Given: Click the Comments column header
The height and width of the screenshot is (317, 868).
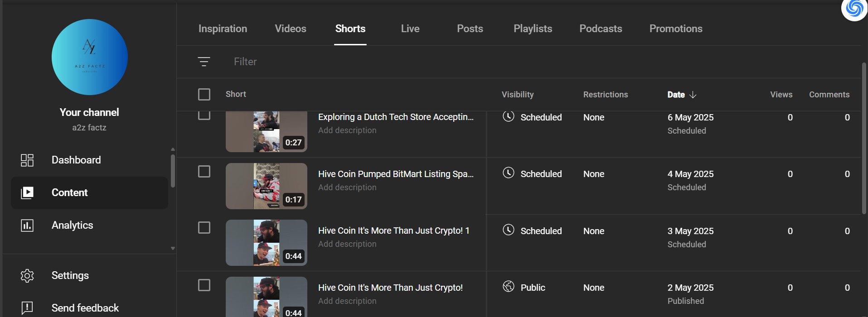Looking at the screenshot, I should 829,95.
